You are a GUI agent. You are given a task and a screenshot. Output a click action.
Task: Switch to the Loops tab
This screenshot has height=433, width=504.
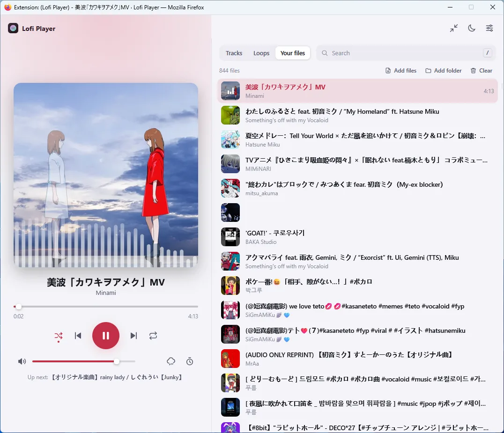point(261,53)
